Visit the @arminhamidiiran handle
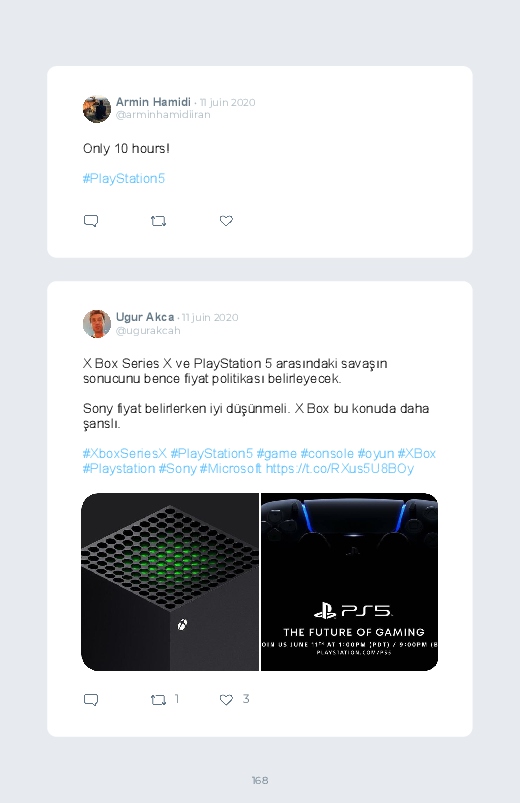The width and height of the screenshot is (520, 803). pos(163,115)
